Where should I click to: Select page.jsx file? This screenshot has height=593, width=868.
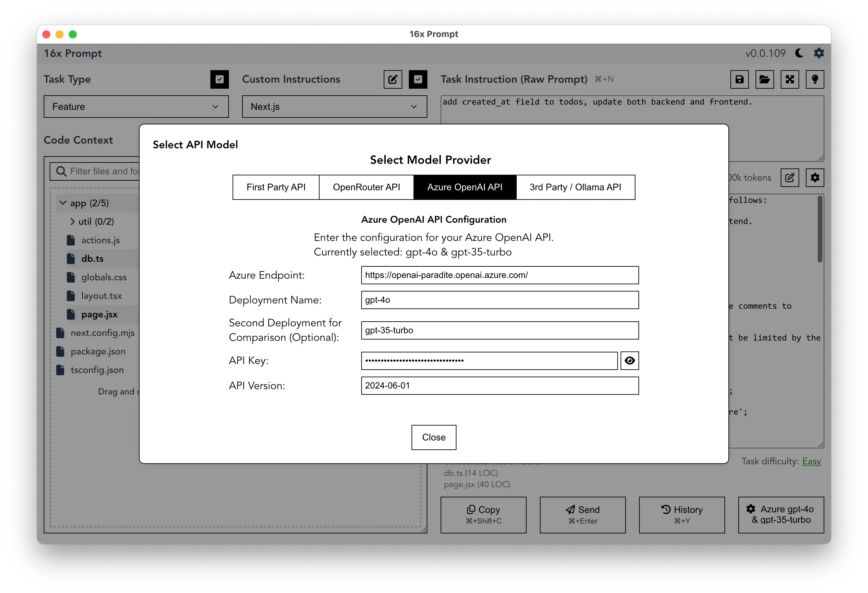click(99, 314)
